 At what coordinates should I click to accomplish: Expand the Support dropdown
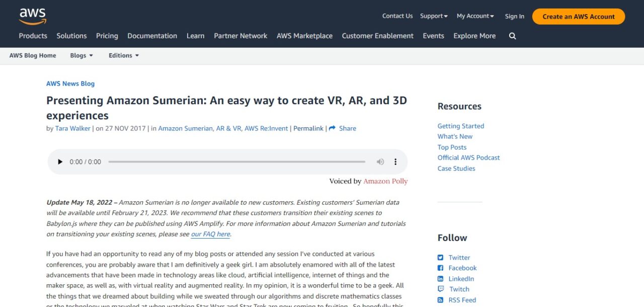(x=434, y=16)
